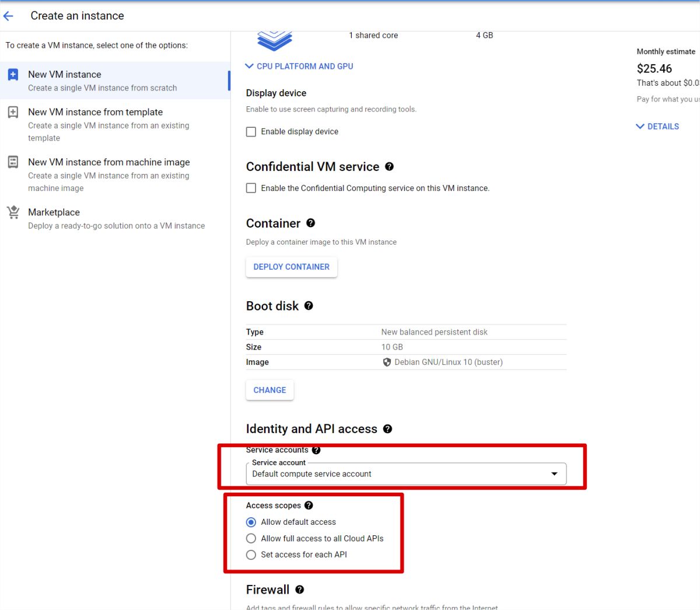Click boot disk Size row label
The image size is (700, 610).
pyautogui.click(x=254, y=347)
